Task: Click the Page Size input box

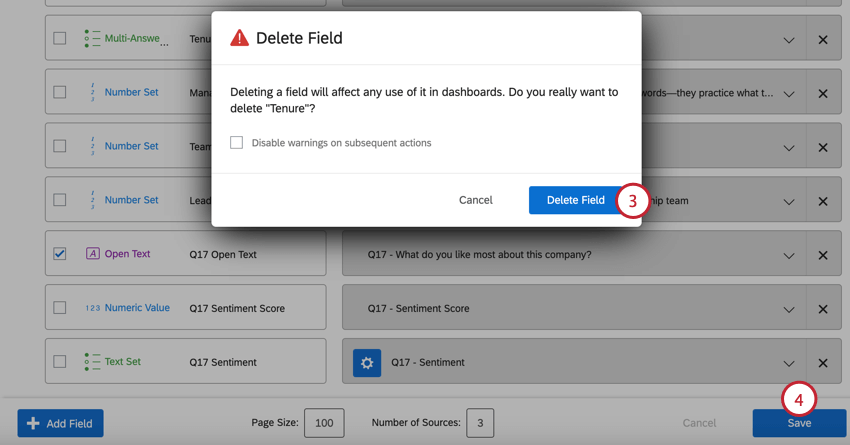Action: (324, 423)
